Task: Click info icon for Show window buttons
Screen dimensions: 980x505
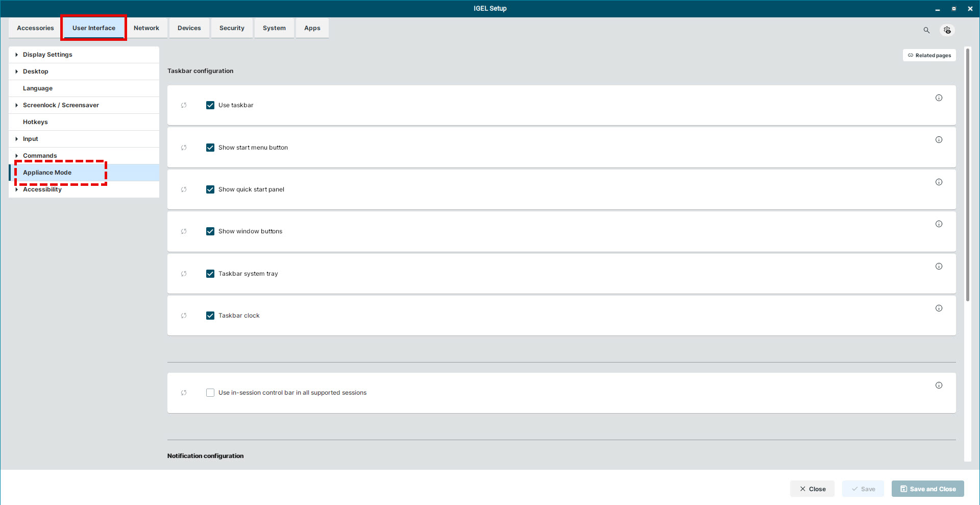Action: [939, 224]
